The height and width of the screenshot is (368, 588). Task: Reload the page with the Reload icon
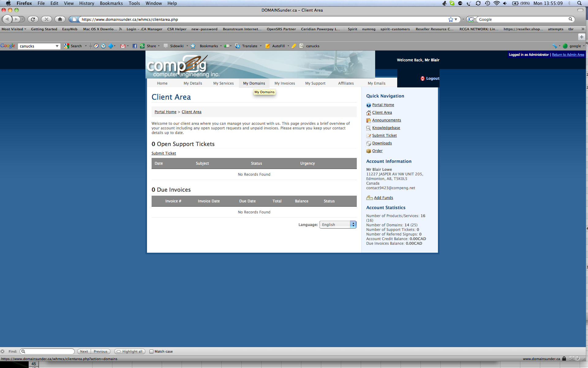pos(33,19)
